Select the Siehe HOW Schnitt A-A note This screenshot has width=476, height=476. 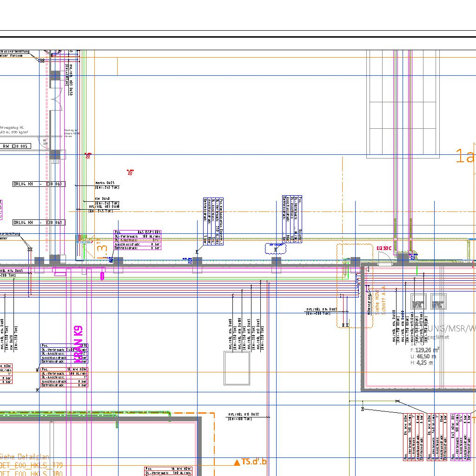pyautogui.click(x=377, y=299)
